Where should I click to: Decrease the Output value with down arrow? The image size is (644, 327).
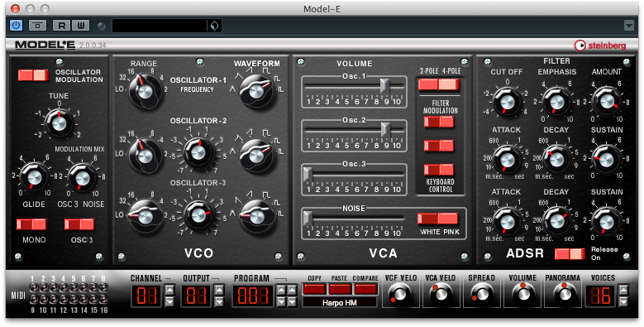coord(220,302)
